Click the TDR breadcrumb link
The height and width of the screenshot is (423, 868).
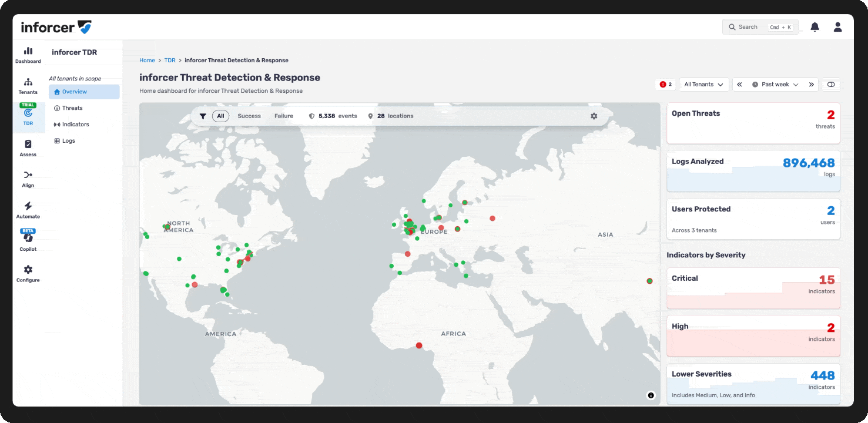tap(170, 61)
